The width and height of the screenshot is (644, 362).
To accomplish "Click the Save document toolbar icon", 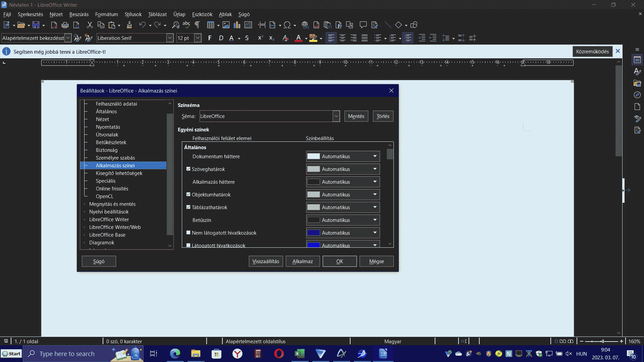I will click(36, 25).
